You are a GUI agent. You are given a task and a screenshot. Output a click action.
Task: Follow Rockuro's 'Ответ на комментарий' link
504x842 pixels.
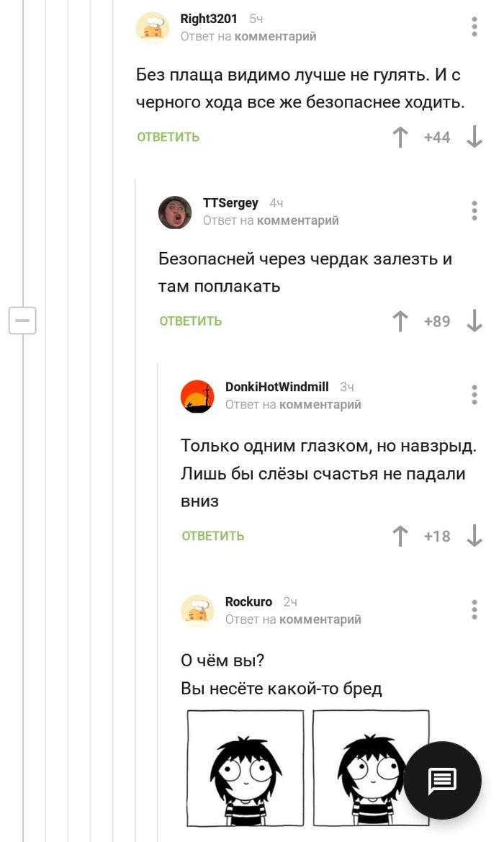point(293,619)
